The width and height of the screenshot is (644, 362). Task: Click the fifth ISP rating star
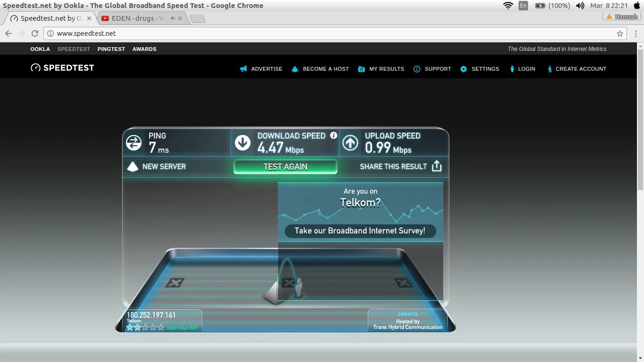(x=161, y=327)
